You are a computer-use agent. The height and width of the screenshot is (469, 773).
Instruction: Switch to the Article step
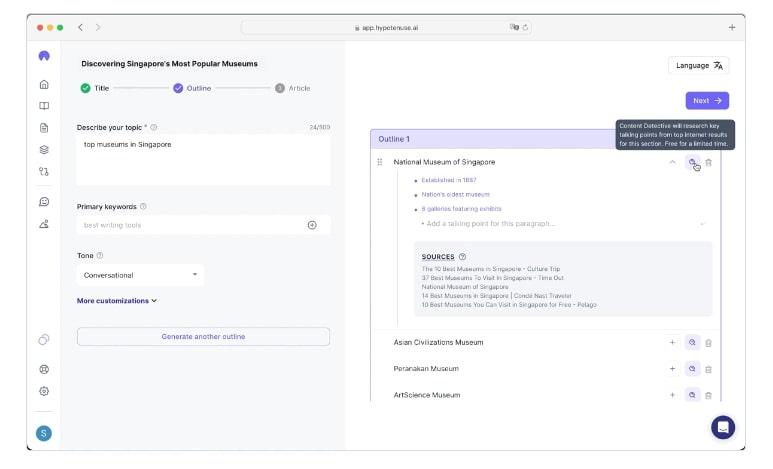click(293, 88)
